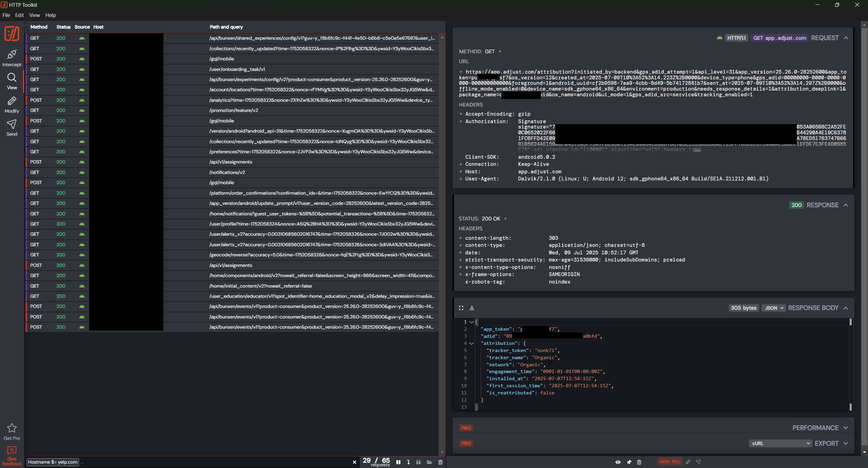Click the GET app.adjust.com badge
The width and height of the screenshot is (868, 468).
coord(779,38)
